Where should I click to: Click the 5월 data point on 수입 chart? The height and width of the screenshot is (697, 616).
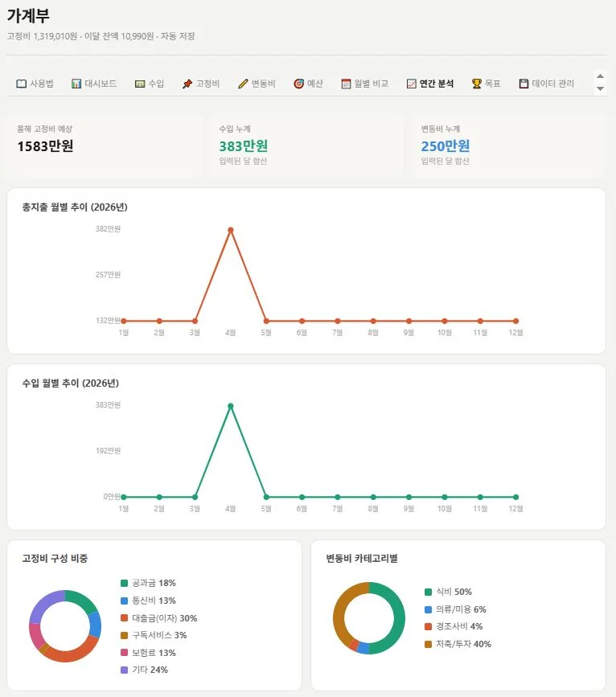coord(266,497)
